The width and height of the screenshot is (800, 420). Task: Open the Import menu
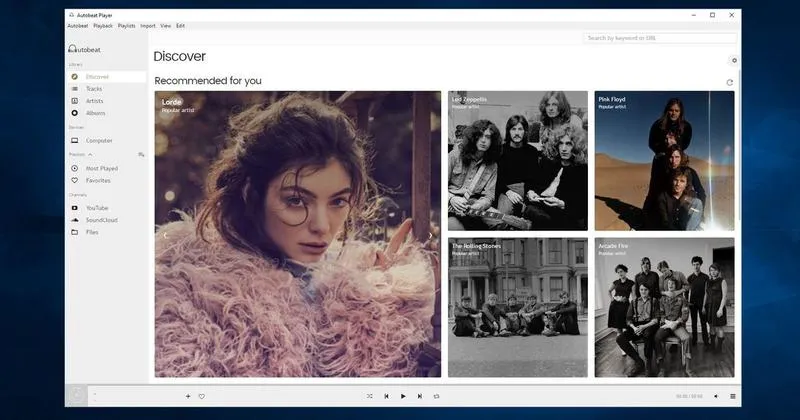coord(148,26)
